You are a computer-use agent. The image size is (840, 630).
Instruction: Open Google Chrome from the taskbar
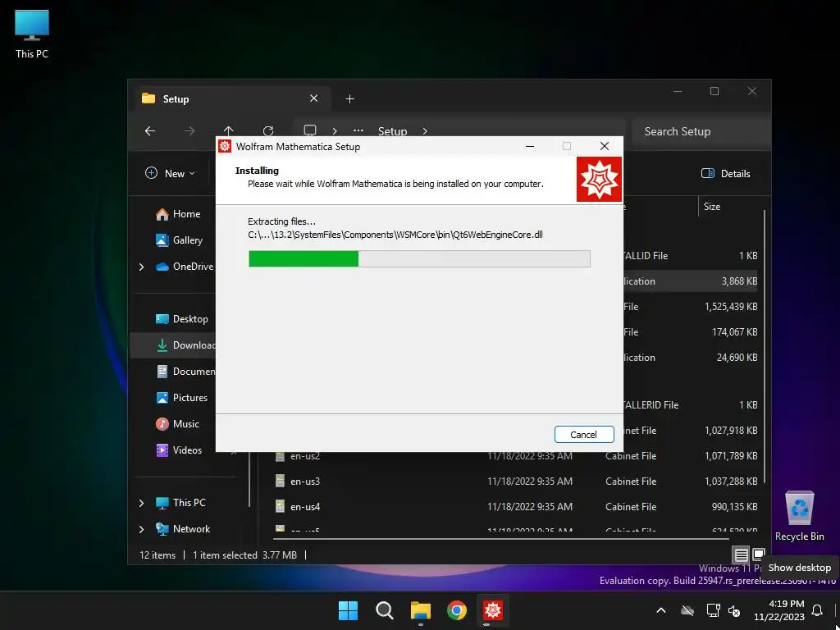456,610
